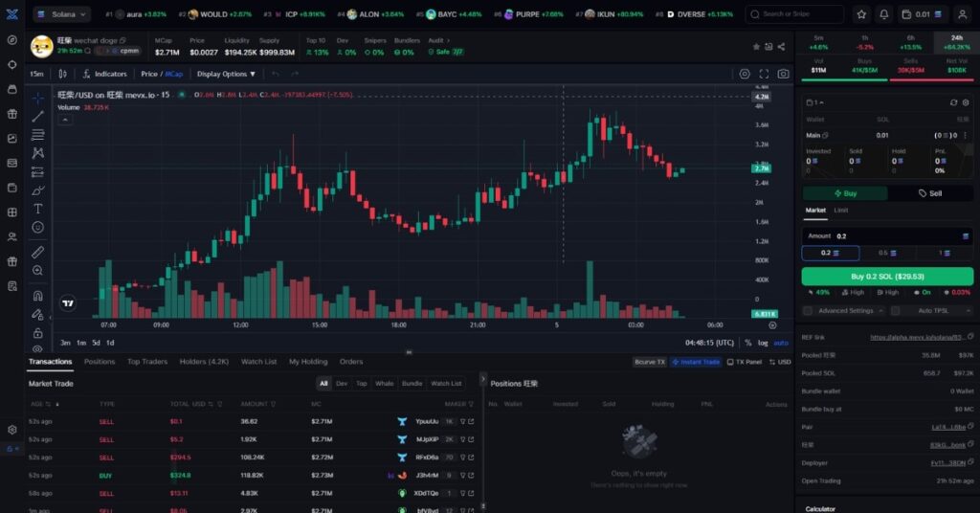Switch to the Limit order tab
The image size is (980, 513).
tap(840, 211)
